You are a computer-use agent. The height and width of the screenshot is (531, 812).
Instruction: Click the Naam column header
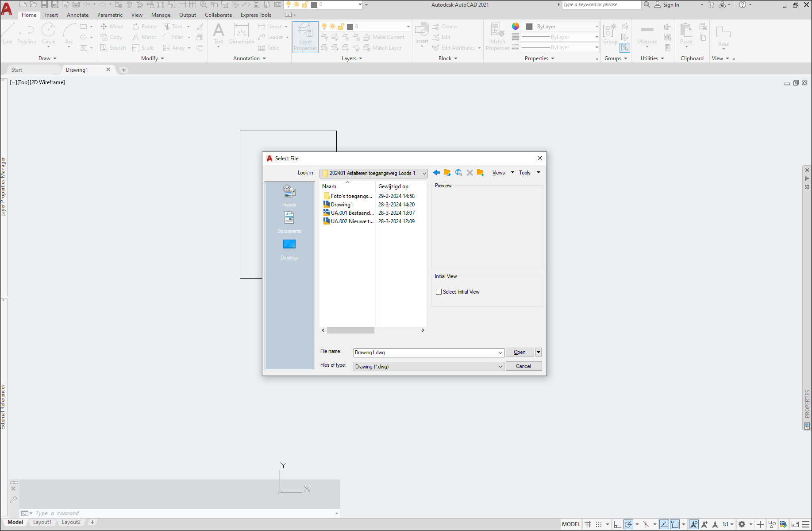pyautogui.click(x=347, y=186)
